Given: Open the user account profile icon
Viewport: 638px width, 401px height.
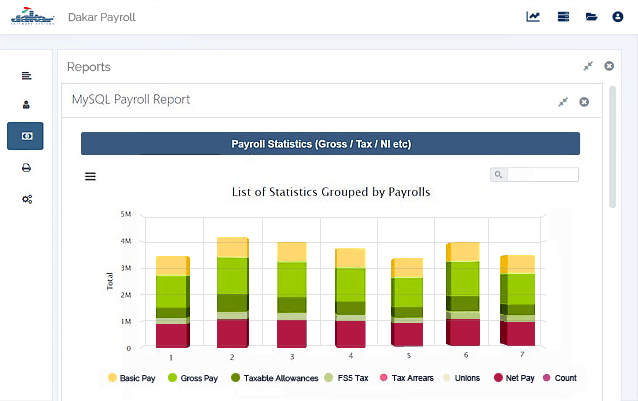Looking at the screenshot, I should pos(618,17).
